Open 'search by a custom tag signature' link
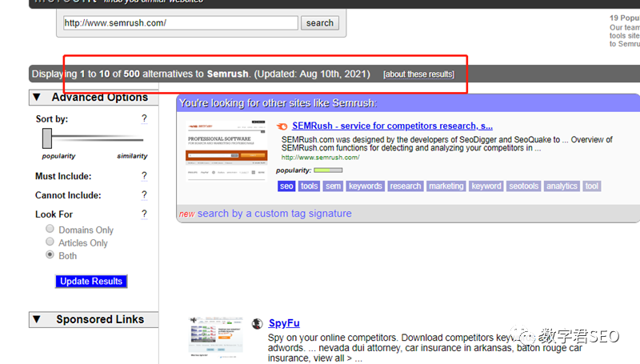 point(274,214)
